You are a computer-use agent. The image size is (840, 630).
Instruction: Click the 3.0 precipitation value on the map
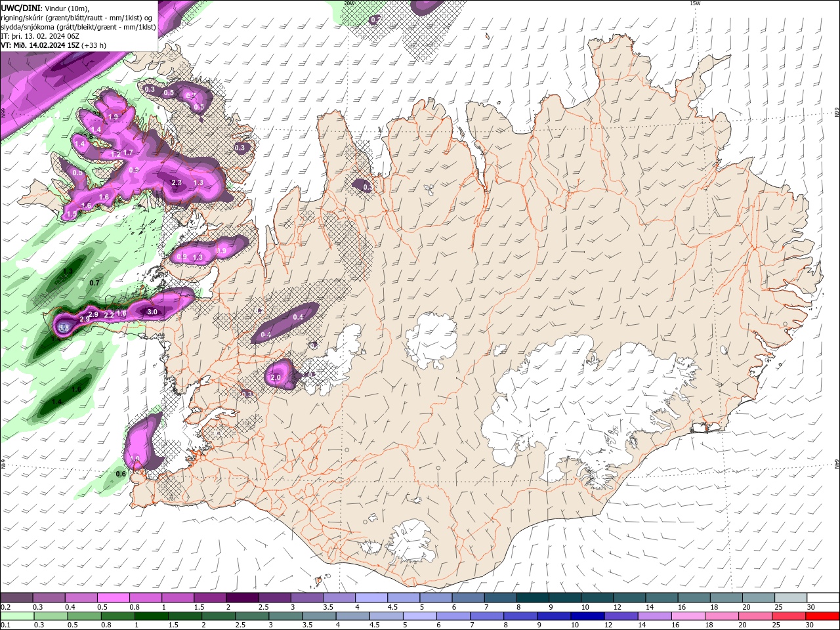pos(152,312)
